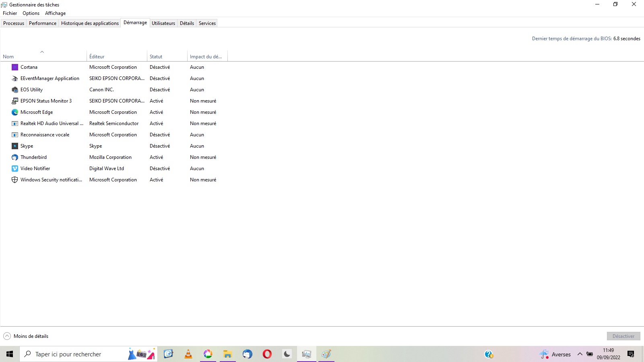Open the Options menu
This screenshot has width=644, height=362.
point(31,13)
